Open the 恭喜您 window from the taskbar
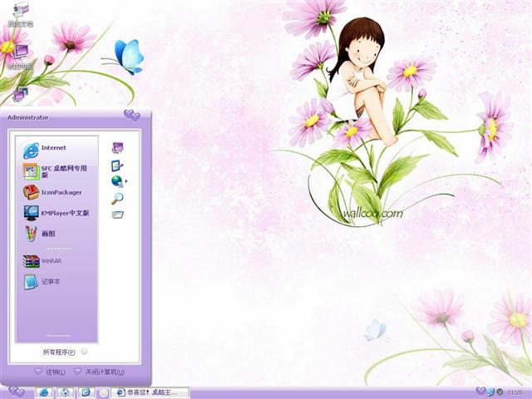 pos(151,392)
